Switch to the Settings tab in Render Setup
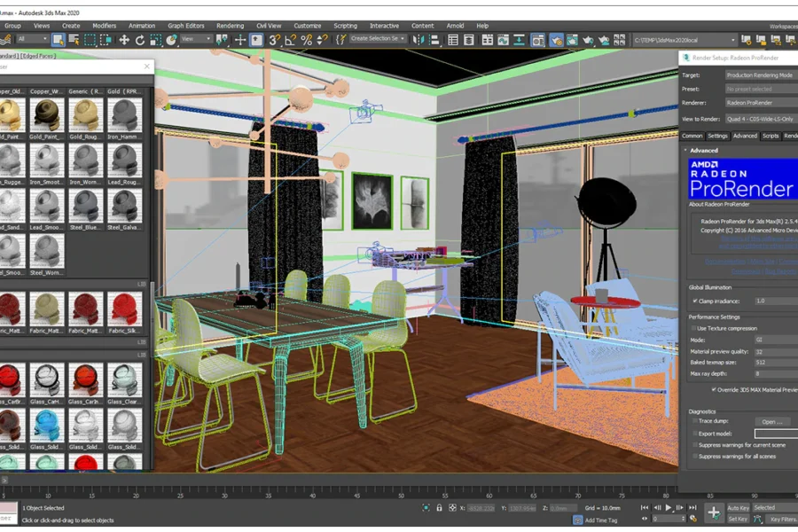 [717, 136]
